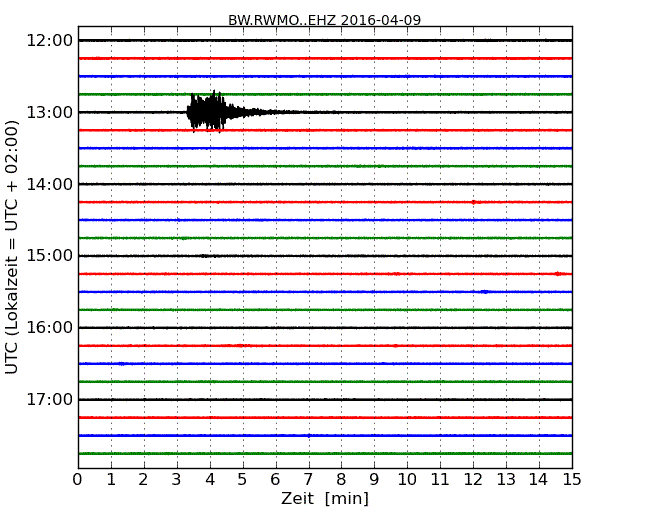
Task: Click the blue blip near minute 1 on 16:30 trace
Action: pyautogui.click(x=121, y=364)
